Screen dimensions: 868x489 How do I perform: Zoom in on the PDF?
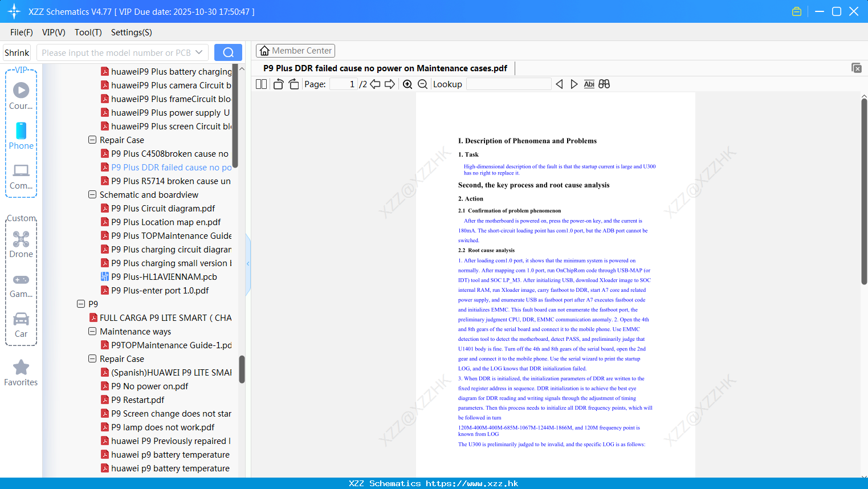point(407,84)
